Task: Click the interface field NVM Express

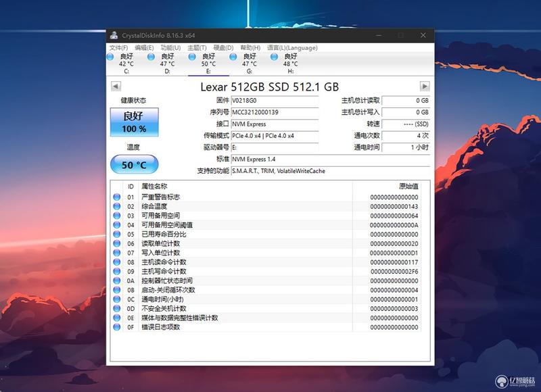Action: (x=275, y=124)
